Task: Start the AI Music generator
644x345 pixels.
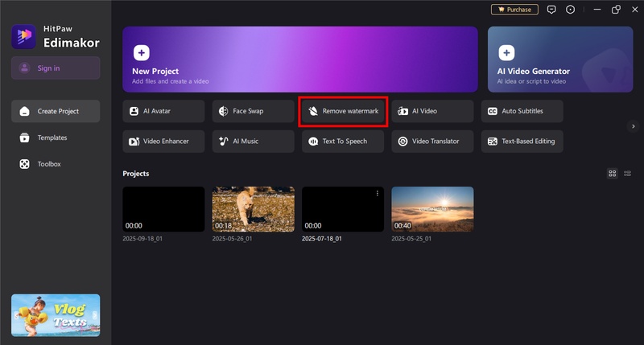Action: 253,142
